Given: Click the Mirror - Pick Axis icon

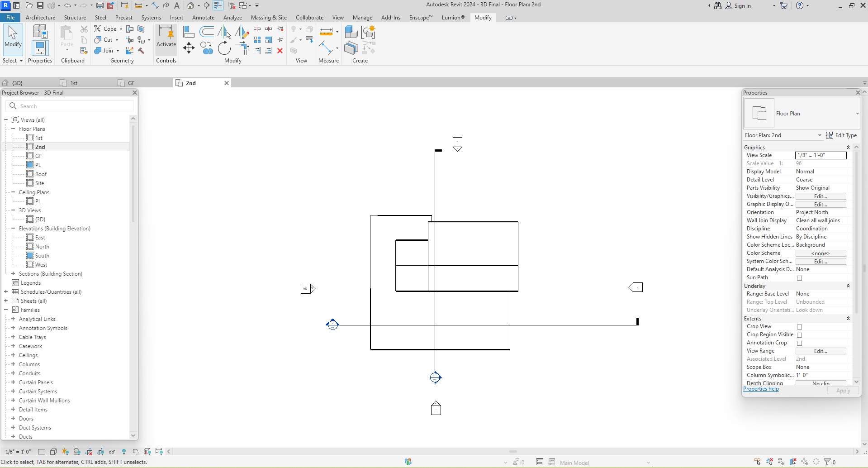Looking at the screenshot, I should tap(224, 32).
